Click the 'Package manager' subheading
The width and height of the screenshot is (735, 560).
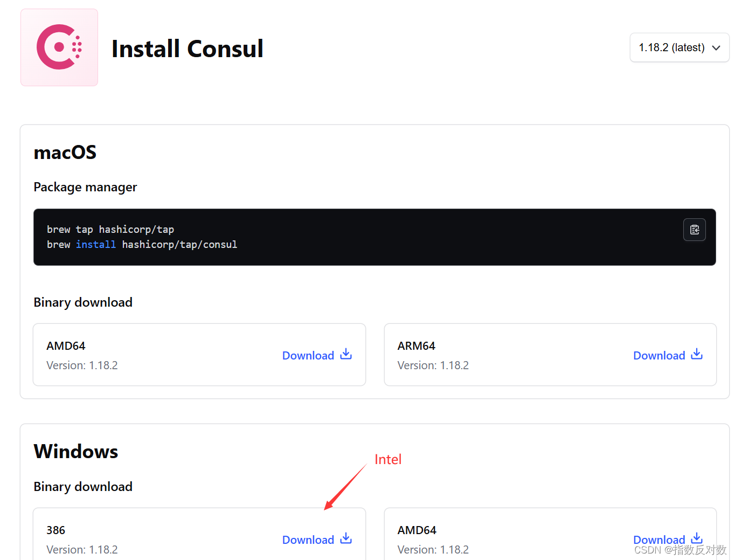click(85, 187)
